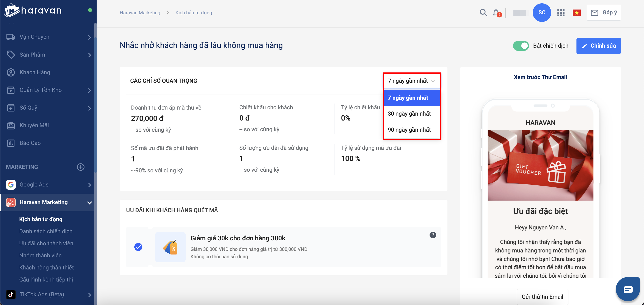Screen dimensions: 644x305
Task: Click Khách Hàng menu label
Action: tap(35, 72)
